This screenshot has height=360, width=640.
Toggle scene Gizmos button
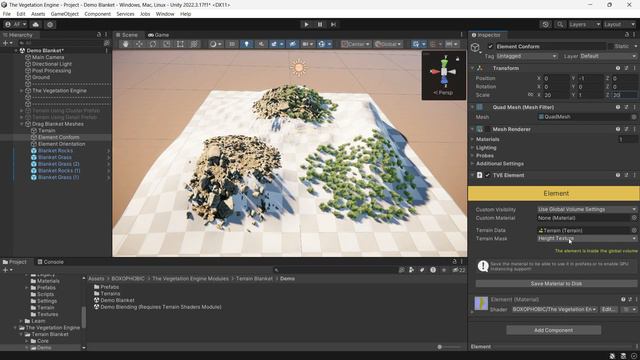click(324, 44)
